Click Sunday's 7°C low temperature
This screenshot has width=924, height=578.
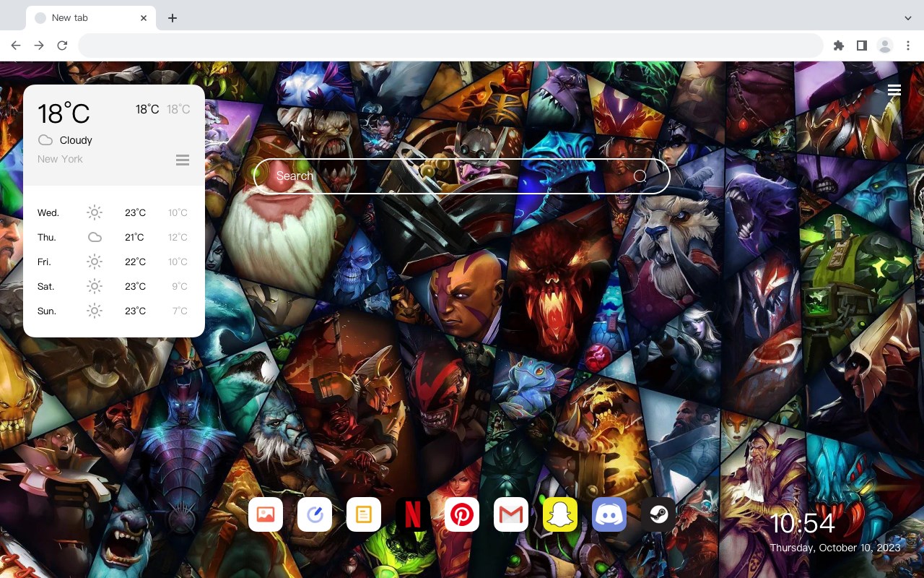click(x=180, y=311)
